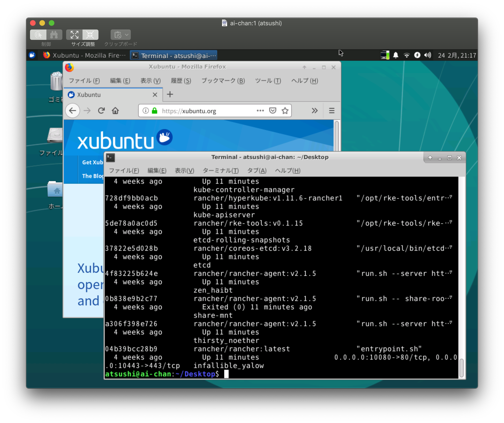This screenshot has height=423, width=504.
Task: View site security via the padlock icon
Action: pyautogui.click(x=154, y=111)
